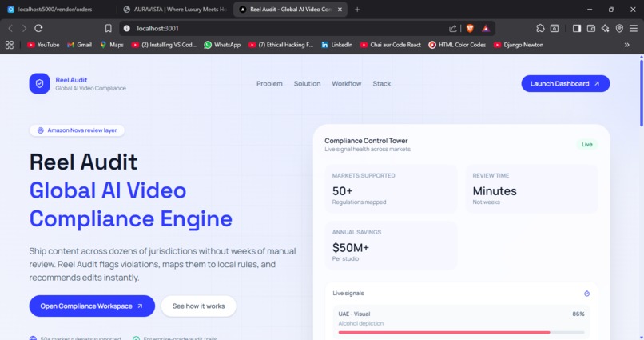Open the HTML Color Codes bookmark
The width and height of the screenshot is (644, 340).
click(457, 45)
